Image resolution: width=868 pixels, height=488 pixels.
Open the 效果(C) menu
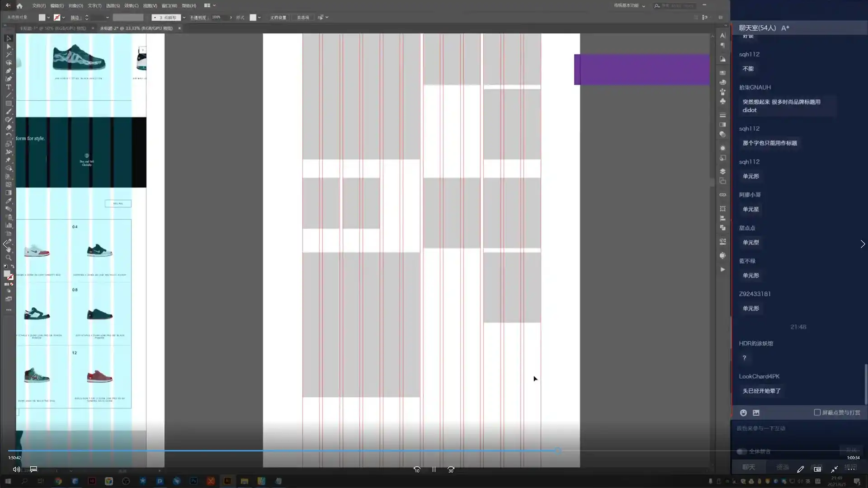[x=131, y=6]
